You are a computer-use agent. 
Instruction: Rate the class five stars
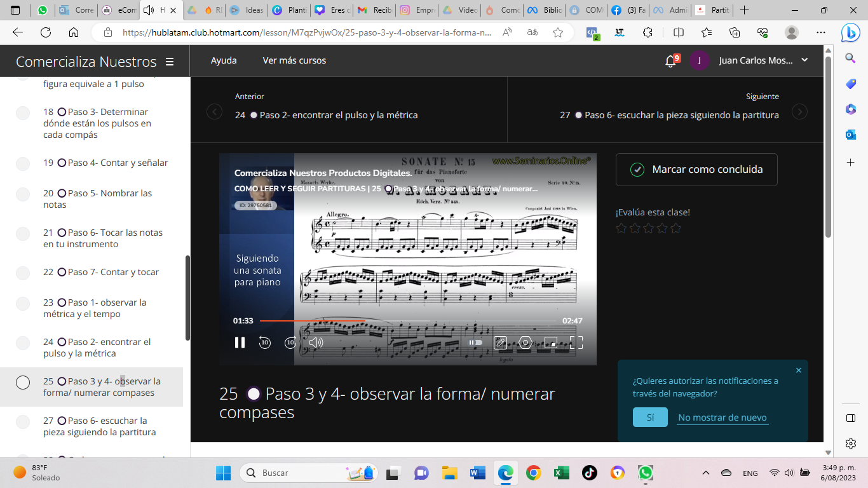(675, 228)
